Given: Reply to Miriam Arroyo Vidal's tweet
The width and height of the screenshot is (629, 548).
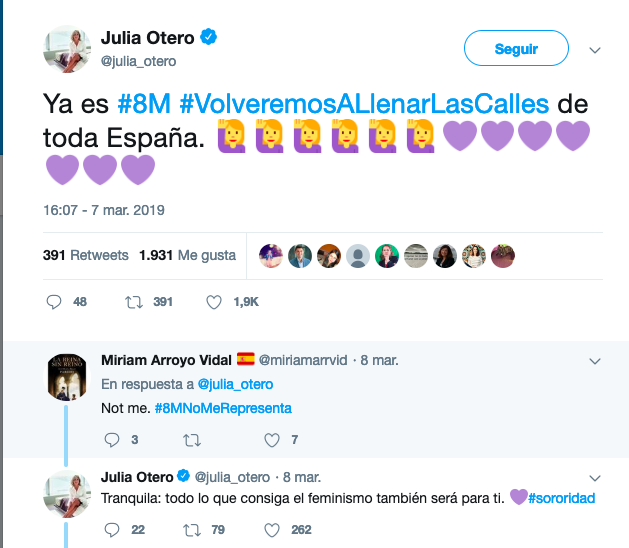Looking at the screenshot, I should coord(112,440).
